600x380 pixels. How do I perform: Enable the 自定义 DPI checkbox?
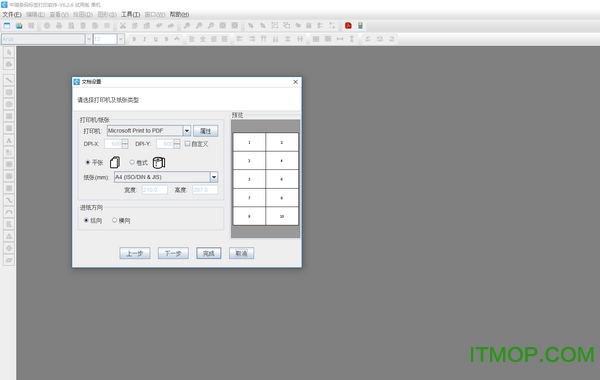point(188,144)
